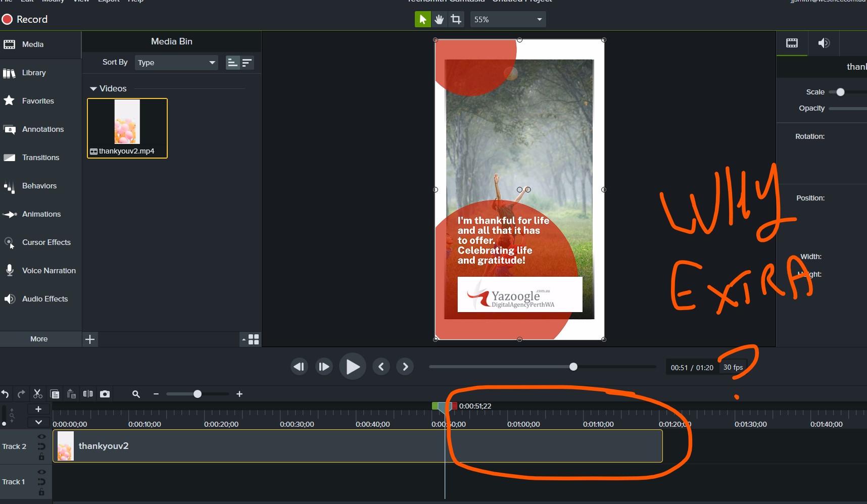Adjust the timeline zoom slider handle
Viewport: 867px width, 504px height.
[198, 394]
